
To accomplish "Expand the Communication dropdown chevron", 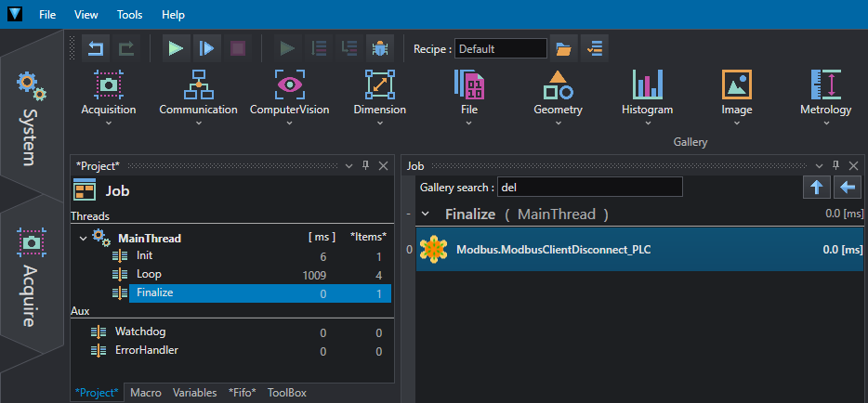I will click(x=198, y=123).
